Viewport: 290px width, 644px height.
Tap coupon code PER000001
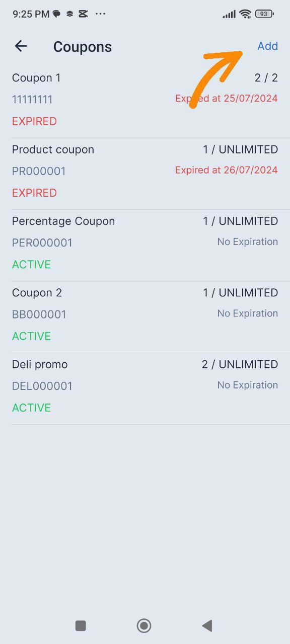(42, 243)
